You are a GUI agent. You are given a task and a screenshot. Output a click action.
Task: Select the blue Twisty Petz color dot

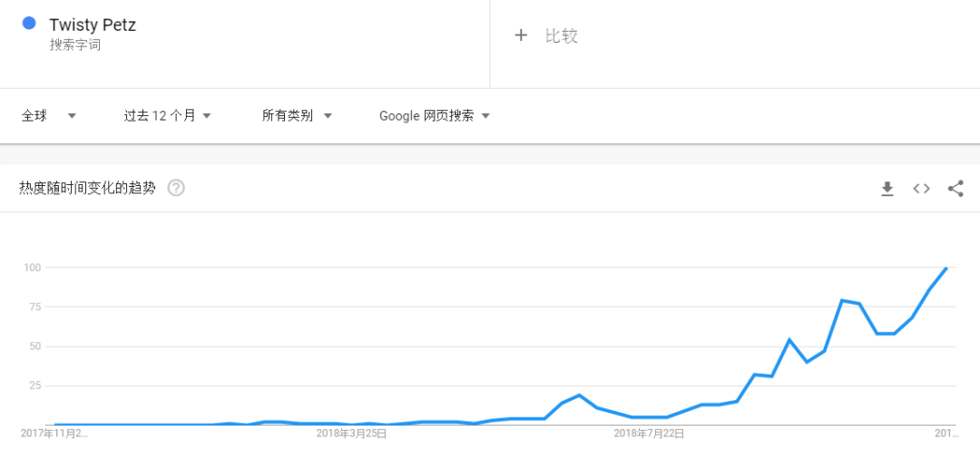point(29,23)
